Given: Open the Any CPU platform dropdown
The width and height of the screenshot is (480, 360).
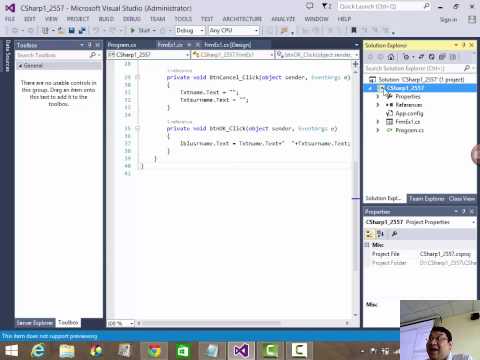Looking at the screenshot, I should click(234, 30).
